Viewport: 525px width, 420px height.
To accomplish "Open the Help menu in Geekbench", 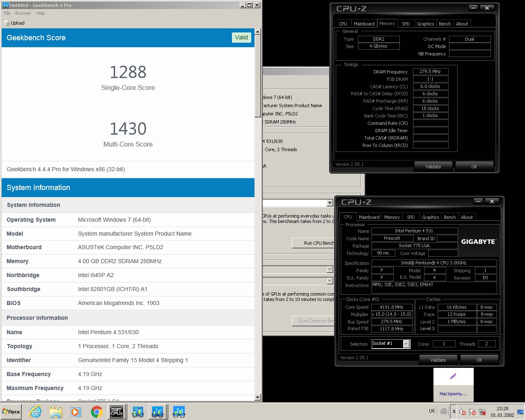I will [x=40, y=13].
